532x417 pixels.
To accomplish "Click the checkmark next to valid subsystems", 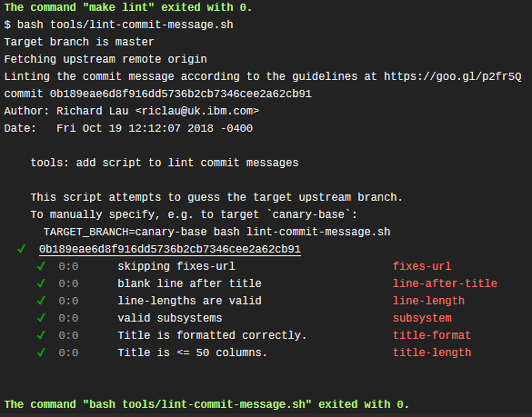I will pyautogui.click(x=41, y=318).
